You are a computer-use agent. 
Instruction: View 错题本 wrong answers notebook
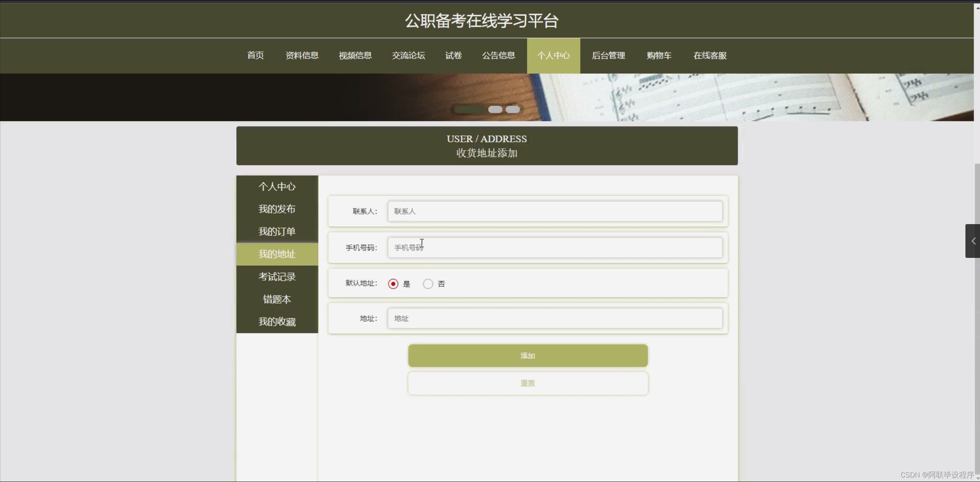click(x=277, y=299)
